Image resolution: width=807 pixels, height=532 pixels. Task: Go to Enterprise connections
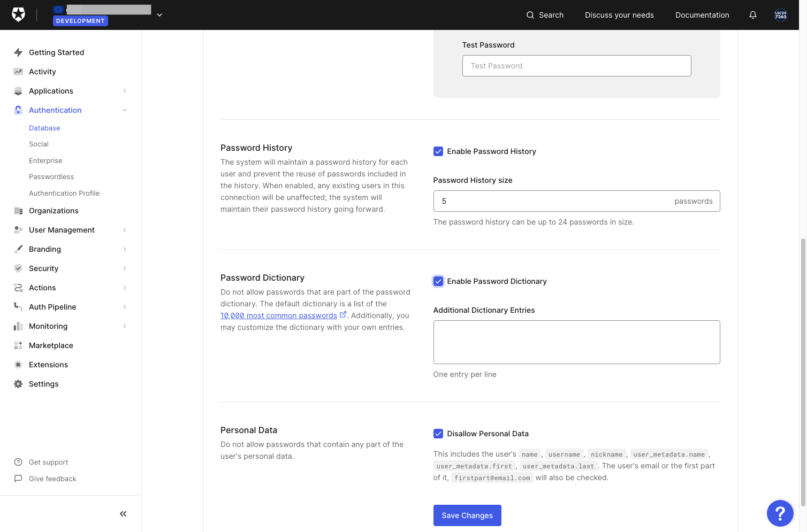(x=45, y=161)
